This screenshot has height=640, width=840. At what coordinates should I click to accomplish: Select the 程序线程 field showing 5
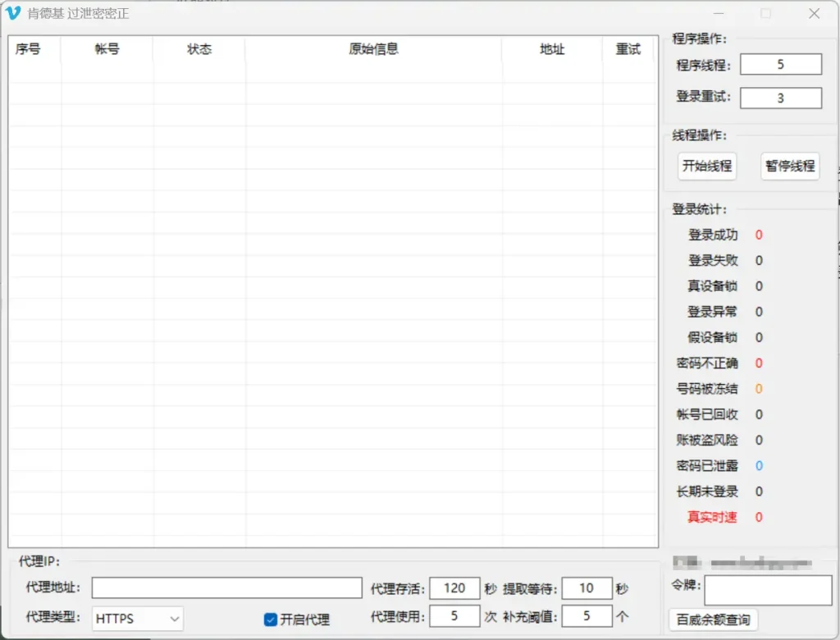coord(780,63)
